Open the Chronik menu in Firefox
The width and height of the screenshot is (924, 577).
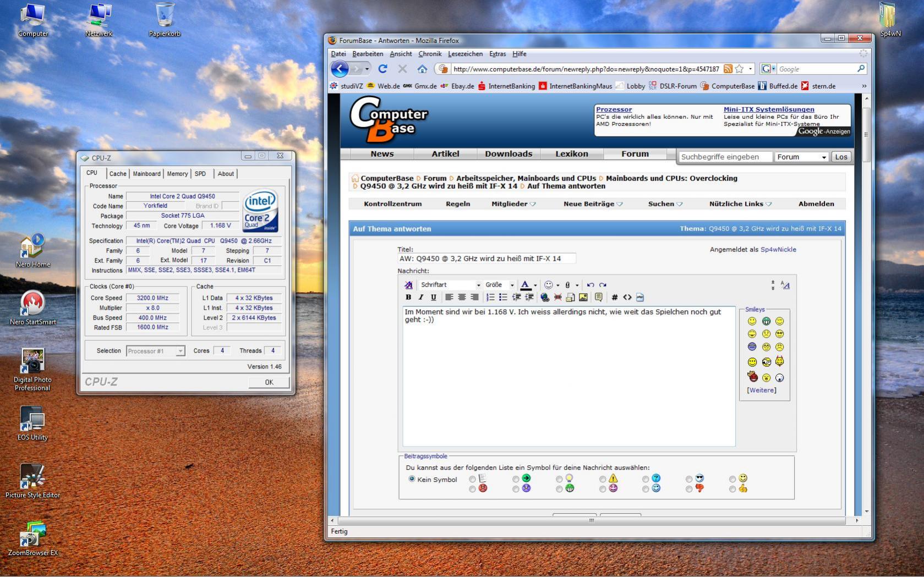pyautogui.click(x=430, y=54)
